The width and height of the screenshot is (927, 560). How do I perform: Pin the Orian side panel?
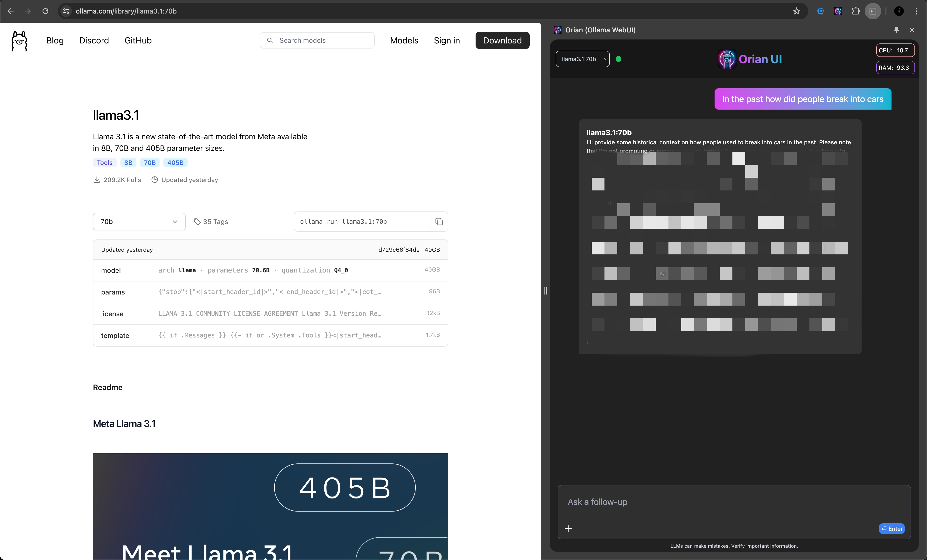(x=896, y=30)
